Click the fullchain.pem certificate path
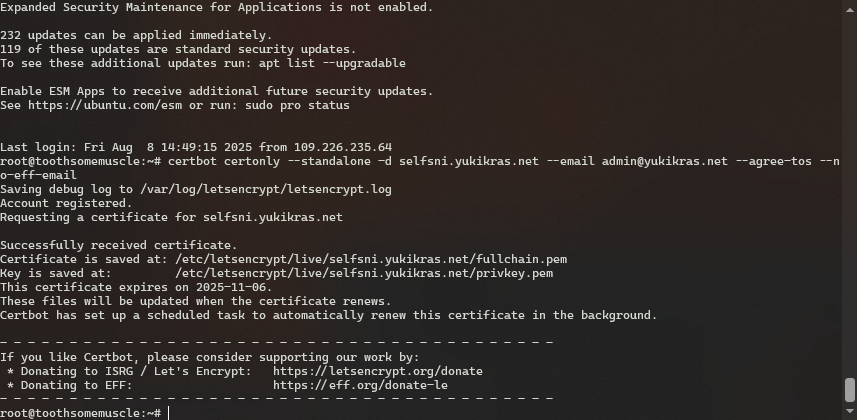 click(371, 259)
